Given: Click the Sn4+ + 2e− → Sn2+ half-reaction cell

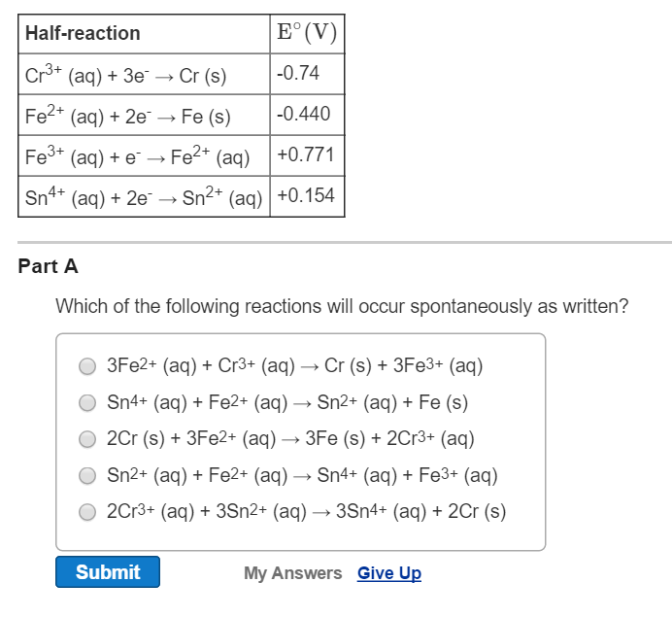Looking at the screenshot, I should (144, 196).
